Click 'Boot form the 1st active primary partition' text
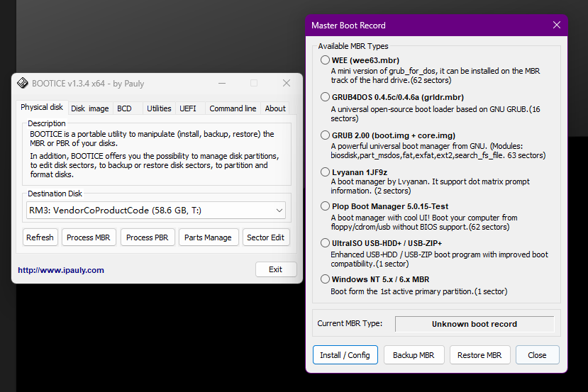Viewport: 588px width, 392px height. coord(419,291)
